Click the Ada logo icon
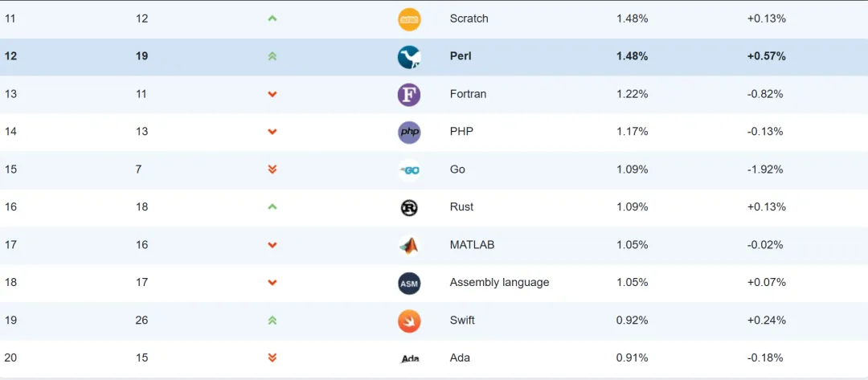 click(409, 358)
